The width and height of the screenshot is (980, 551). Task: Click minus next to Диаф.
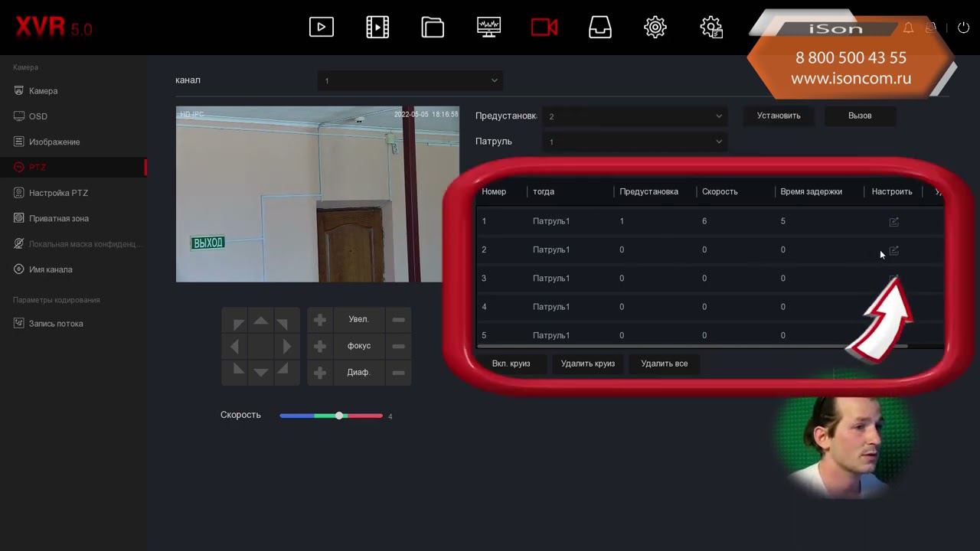coord(398,373)
